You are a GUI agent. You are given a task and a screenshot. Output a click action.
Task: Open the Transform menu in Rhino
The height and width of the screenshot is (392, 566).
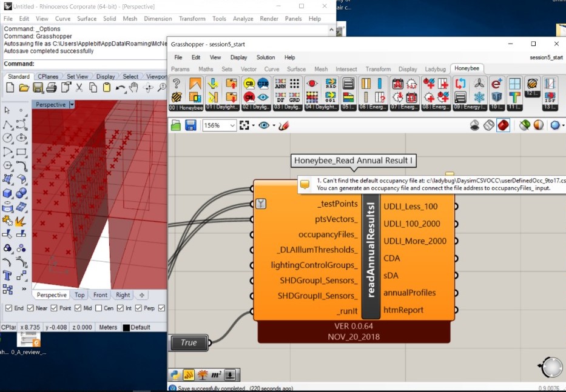click(x=192, y=19)
